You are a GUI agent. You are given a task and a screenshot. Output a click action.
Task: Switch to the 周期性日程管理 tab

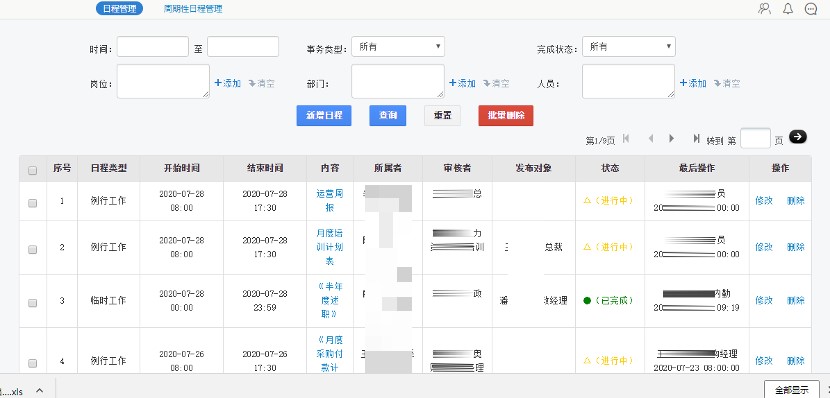(x=193, y=8)
